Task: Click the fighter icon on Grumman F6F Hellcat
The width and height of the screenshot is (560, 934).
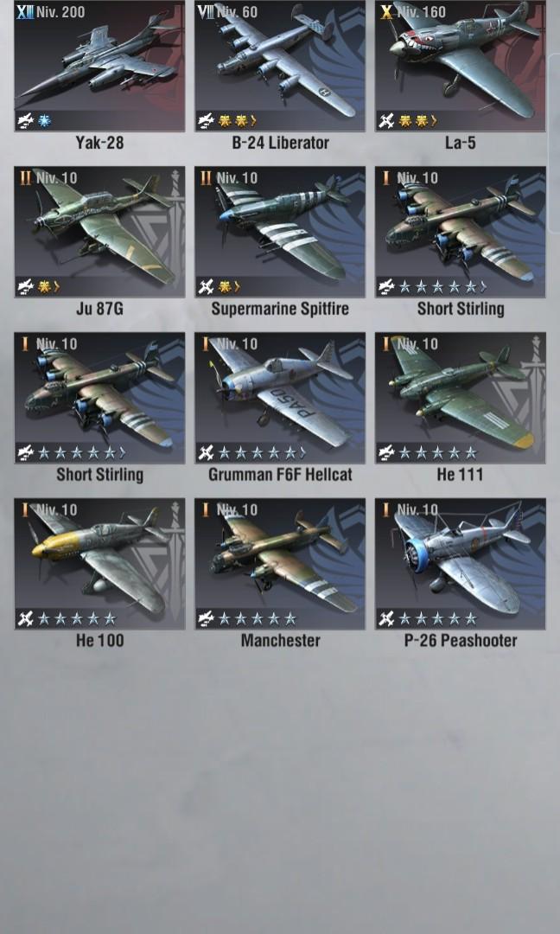Action: 206,453
